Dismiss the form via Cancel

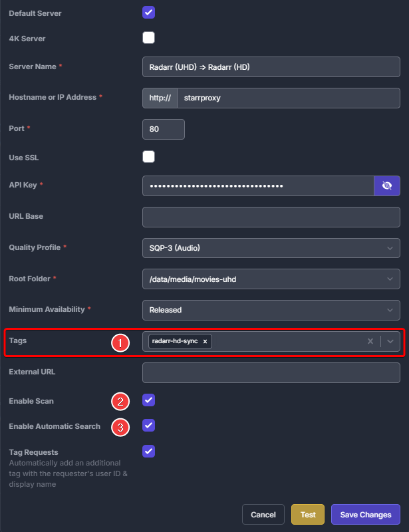[263, 514]
